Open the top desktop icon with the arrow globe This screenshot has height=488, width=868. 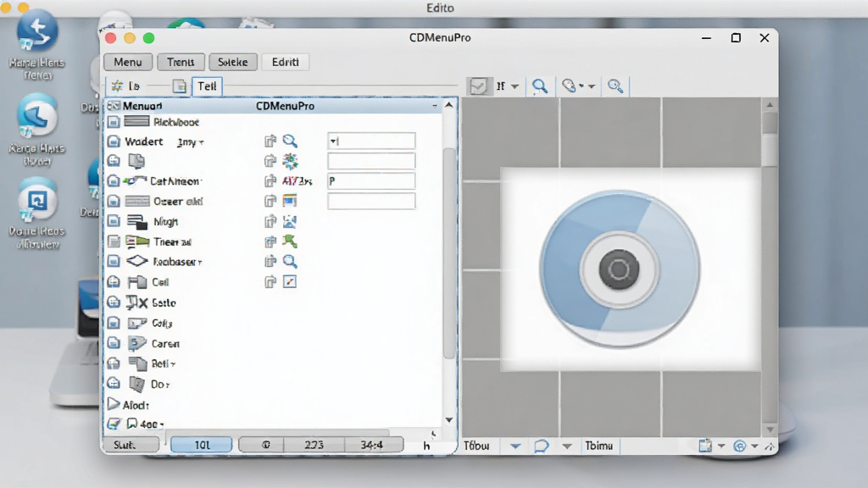pos(37,33)
